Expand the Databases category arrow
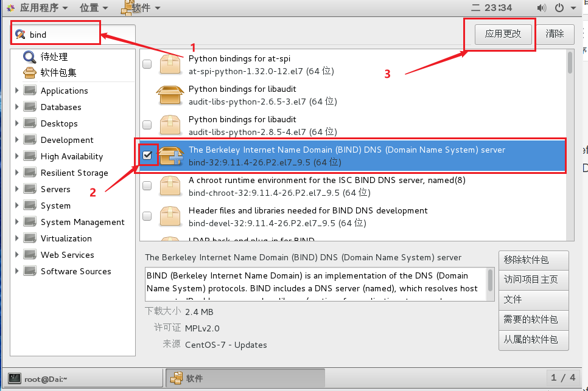 tap(17, 107)
